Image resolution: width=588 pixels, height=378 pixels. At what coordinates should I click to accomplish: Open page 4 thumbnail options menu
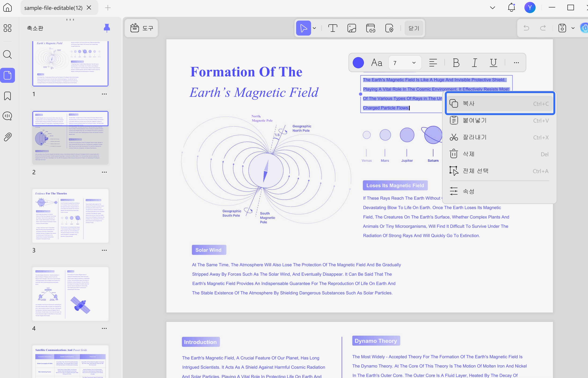[x=104, y=328]
